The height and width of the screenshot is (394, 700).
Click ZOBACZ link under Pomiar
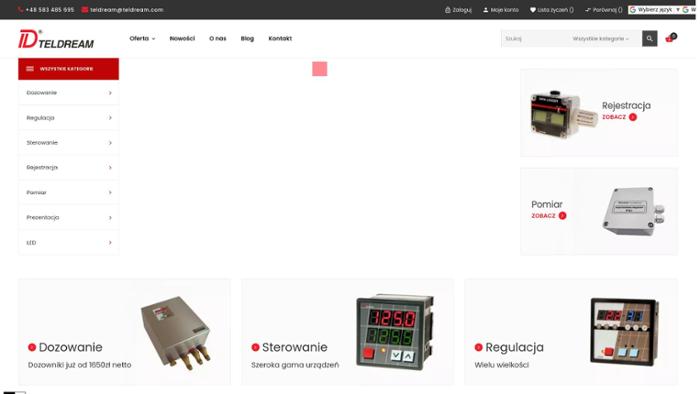click(x=543, y=216)
